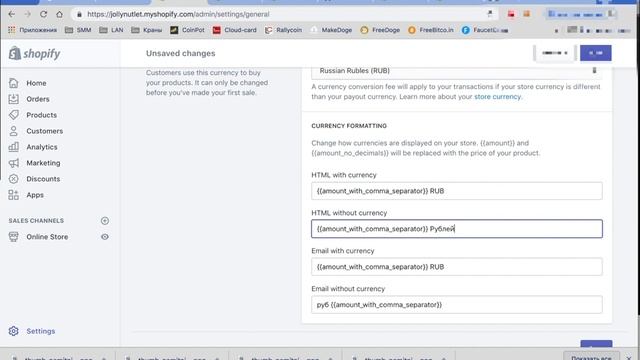The width and height of the screenshot is (640, 360).
Task: Click the browser home icon
Action: [60, 14]
